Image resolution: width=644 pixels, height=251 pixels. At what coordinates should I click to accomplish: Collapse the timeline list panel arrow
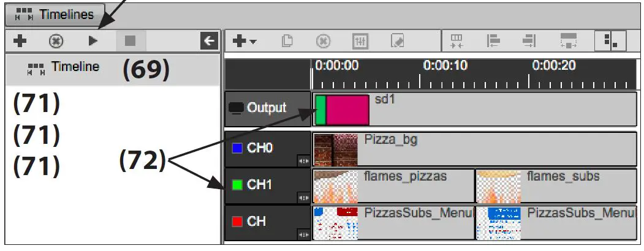pyautogui.click(x=210, y=41)
